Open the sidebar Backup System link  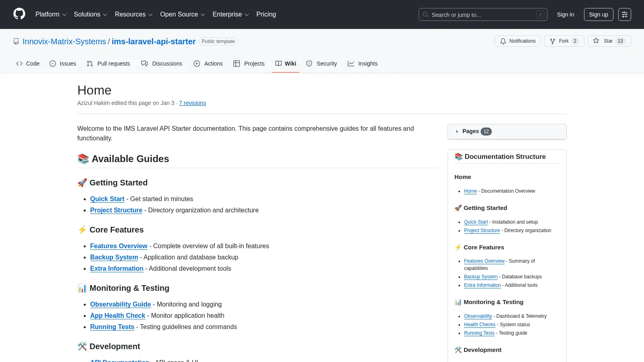point(481,277)
